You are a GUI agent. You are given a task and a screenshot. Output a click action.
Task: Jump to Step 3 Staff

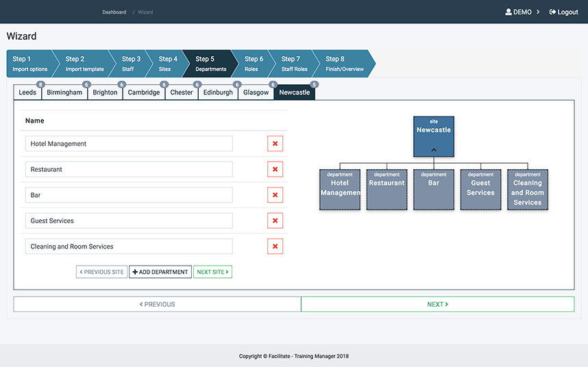132,64
